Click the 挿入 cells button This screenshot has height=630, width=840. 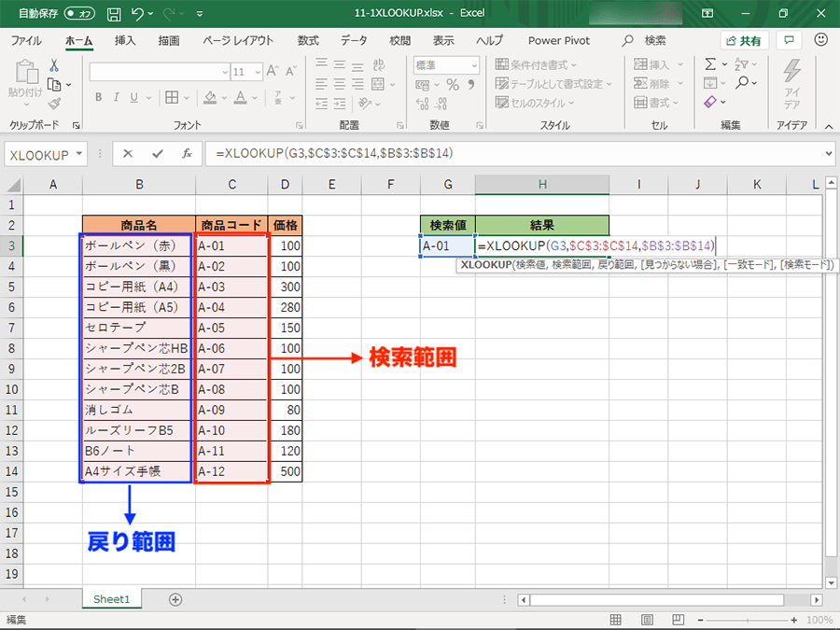[x=652, y=64]
